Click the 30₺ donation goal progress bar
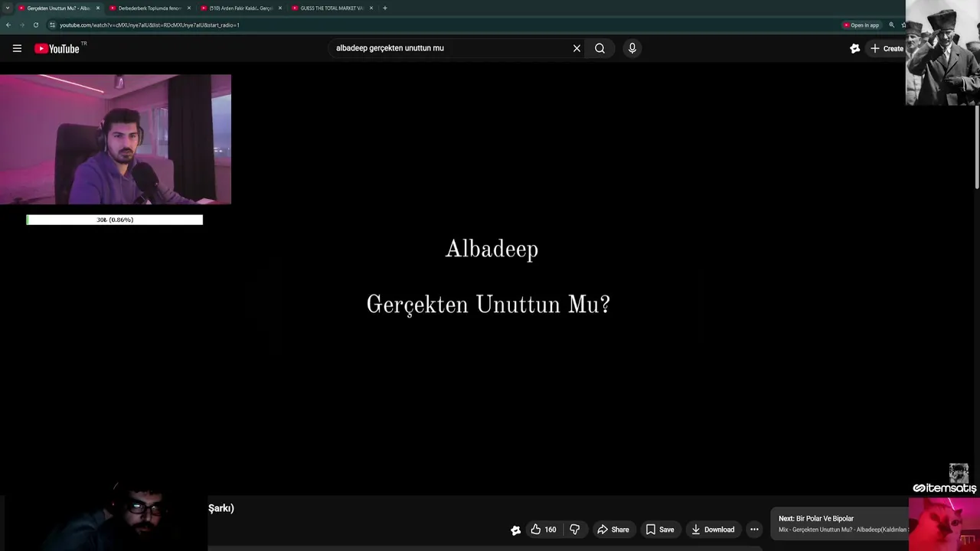The image size is (980, 551). click(x=115, y=220)
